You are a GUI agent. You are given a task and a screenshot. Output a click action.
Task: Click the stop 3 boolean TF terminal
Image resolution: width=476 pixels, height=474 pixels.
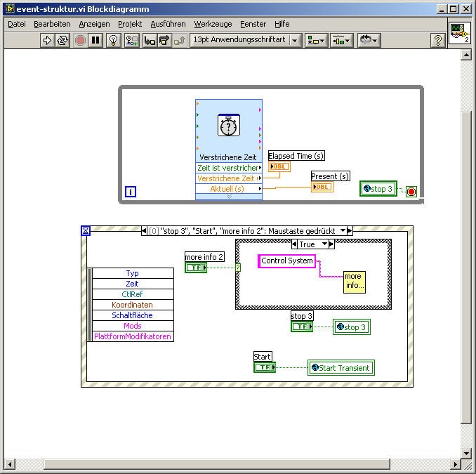click(302, 327)
